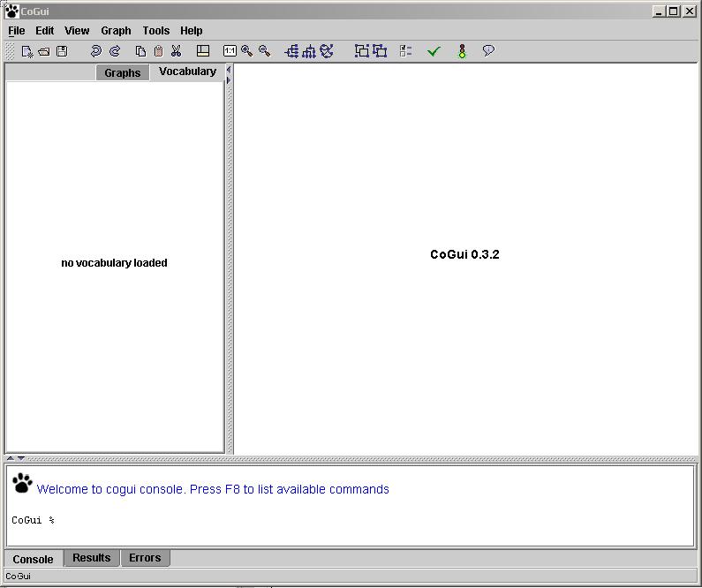Open the View menu
702x588 pixels.
pyautogui.click(x=77, y=31)
